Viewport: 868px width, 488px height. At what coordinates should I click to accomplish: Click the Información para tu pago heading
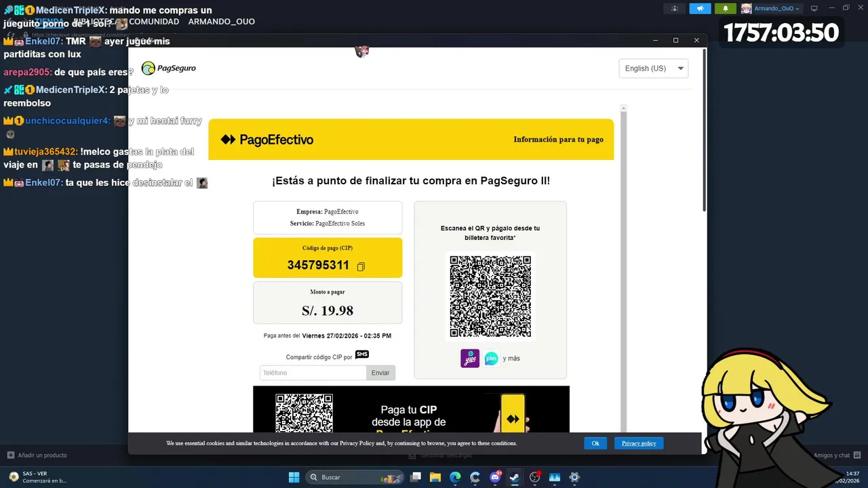[x=558, y=140]
